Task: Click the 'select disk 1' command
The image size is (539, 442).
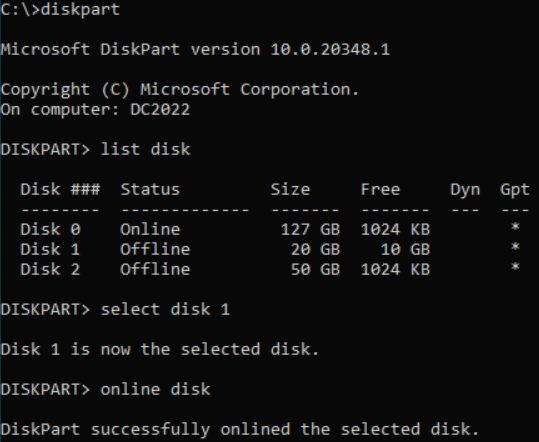Action: [165, 309]
